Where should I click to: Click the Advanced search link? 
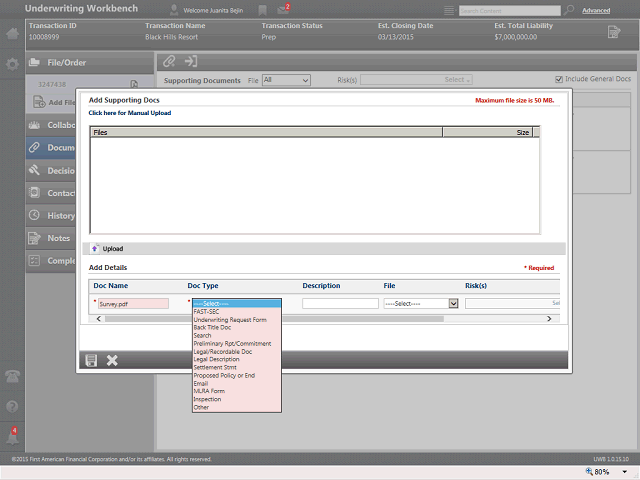pyautogui.click(x=596, y=11)
